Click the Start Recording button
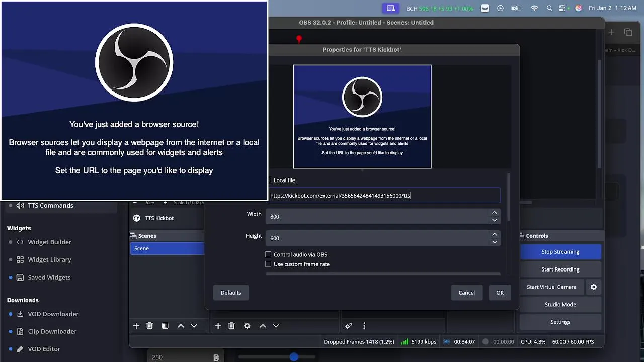Viewport: 644px width, 362px height. [x=560, y=269]
